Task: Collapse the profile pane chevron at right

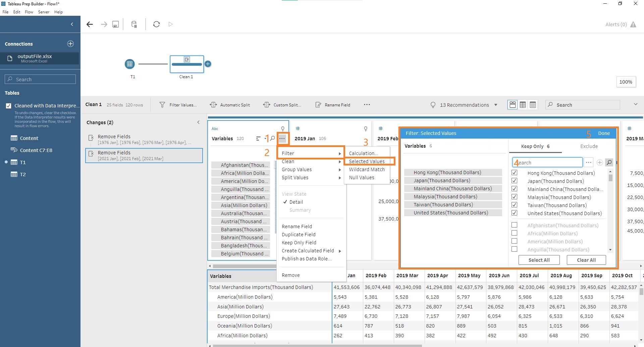Action: (635, 104)
